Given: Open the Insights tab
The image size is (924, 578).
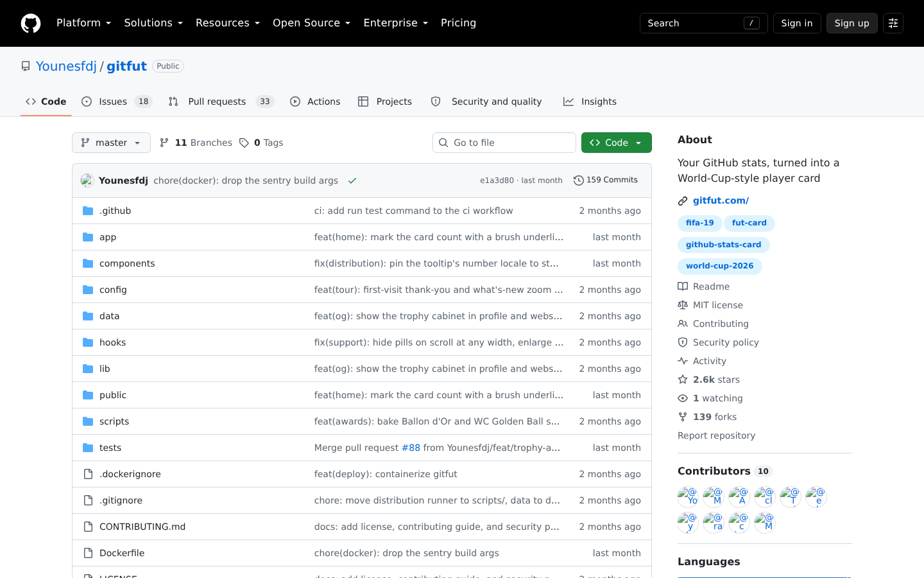Looking at the screenshot, I should 590,101.
